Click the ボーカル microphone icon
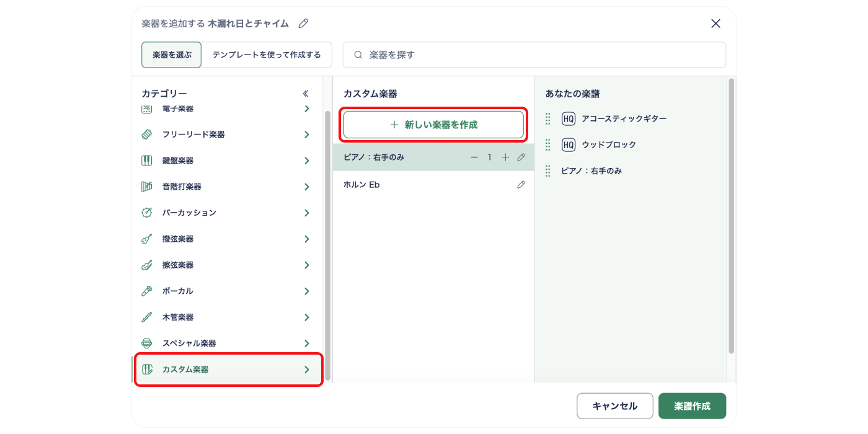Image resolution: width=868 pixels, height=434 pixels. coord(146,291)
